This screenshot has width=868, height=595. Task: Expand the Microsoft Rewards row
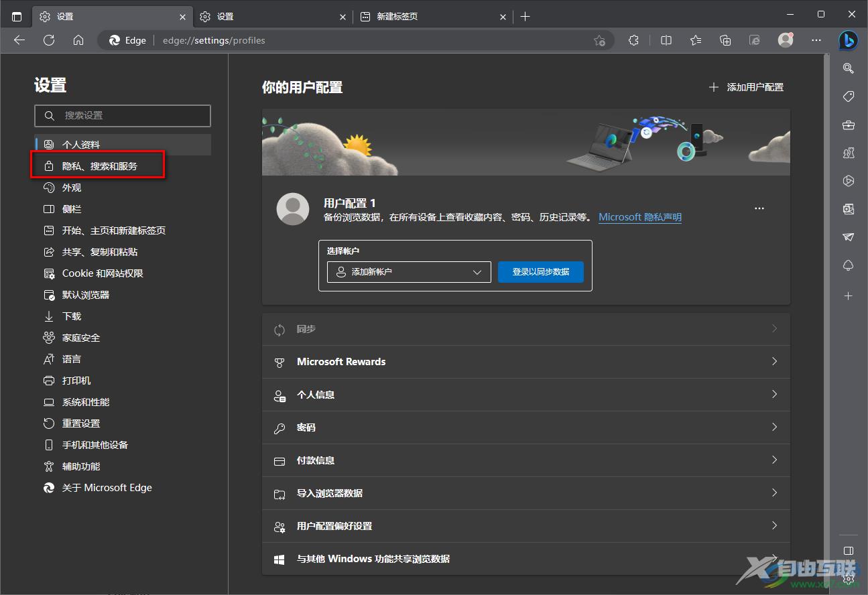click(526, 362)
